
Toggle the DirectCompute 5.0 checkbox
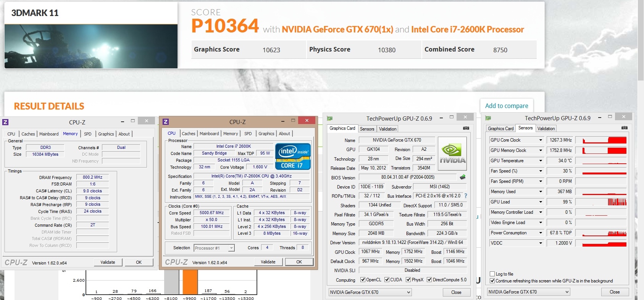tap(429, 280)
